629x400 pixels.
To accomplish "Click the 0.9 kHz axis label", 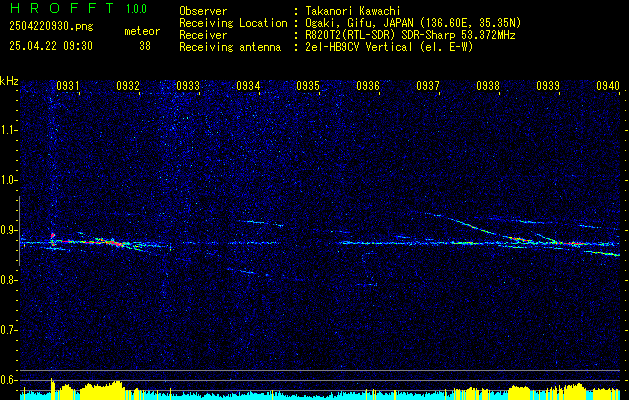I will (x=8, y=230).
